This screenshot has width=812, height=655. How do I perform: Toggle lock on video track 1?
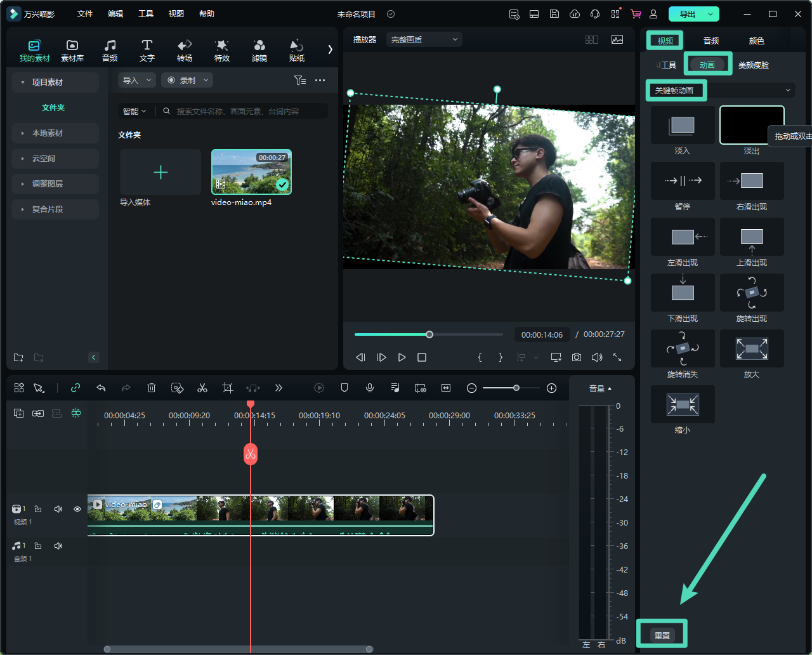(x=38, y=509)
